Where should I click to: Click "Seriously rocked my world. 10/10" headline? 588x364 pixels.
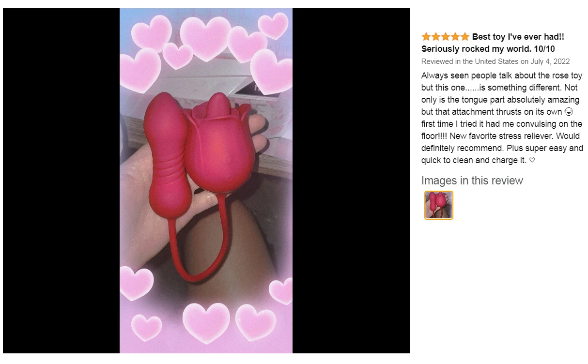488,49
